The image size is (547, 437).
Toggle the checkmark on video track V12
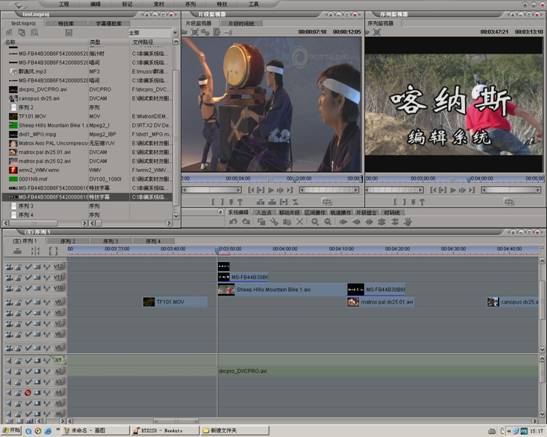pos(28,267)
